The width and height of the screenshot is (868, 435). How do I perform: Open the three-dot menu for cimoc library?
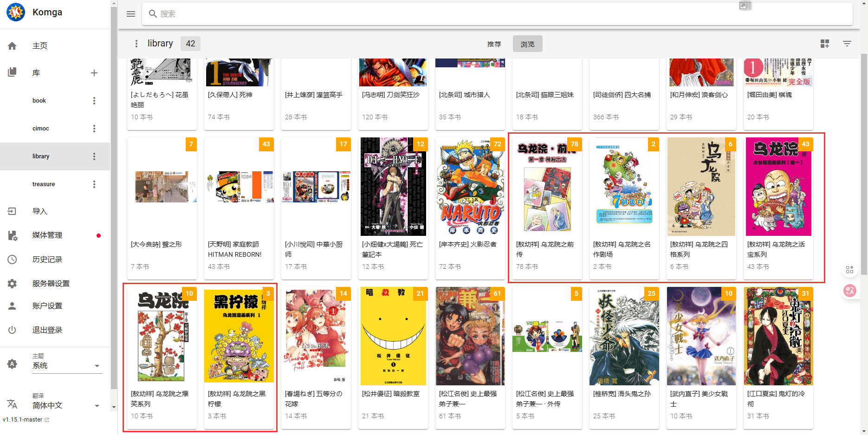(x=94, y=129)
